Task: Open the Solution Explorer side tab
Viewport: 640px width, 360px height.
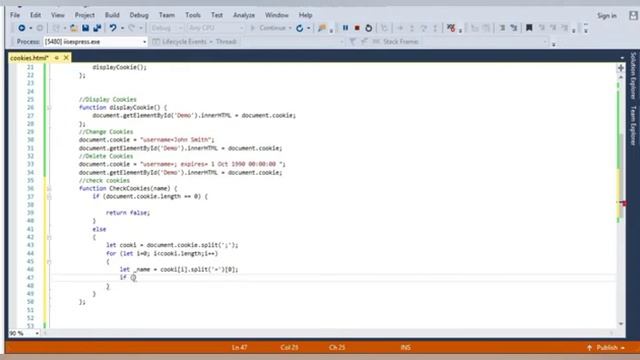Action: pos(633,76)
